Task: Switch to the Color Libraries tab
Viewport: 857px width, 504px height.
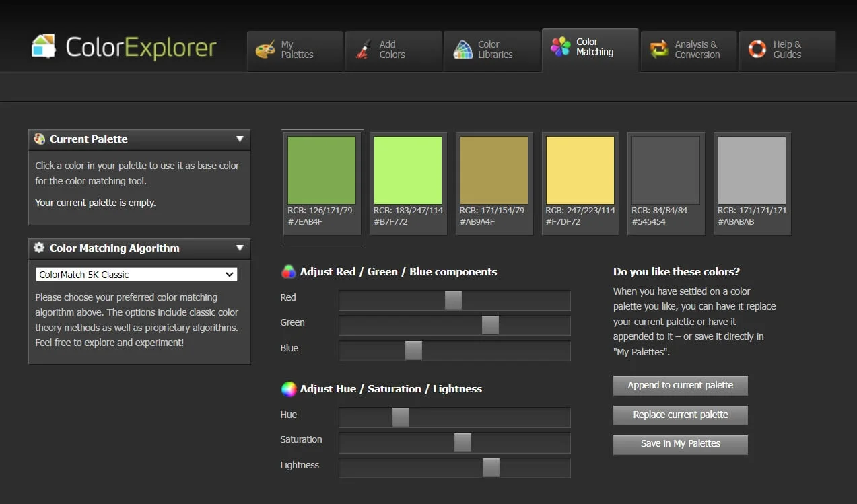Action: (492, 50)
